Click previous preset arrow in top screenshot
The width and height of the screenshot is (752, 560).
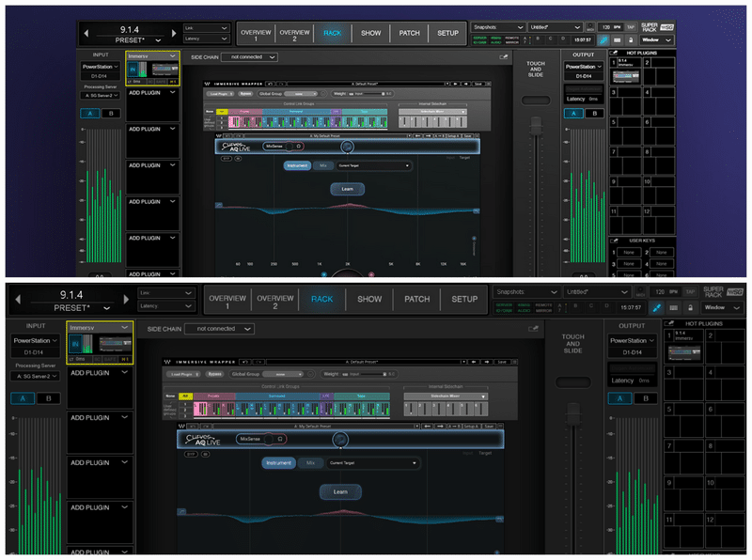tap(86, 33)
